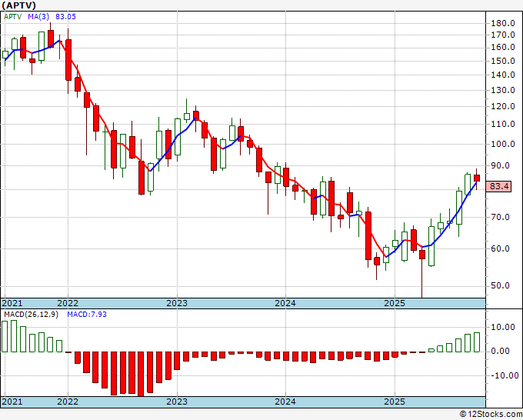523x420 pixels.
Task: Click the APTV ticker title
Action: pyautogui.click(x=18, y=5)
